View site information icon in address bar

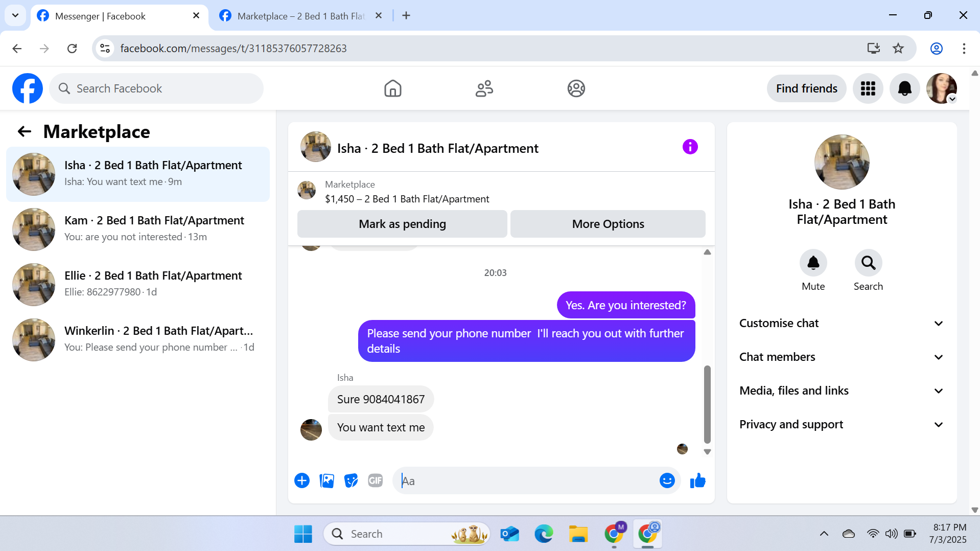(x=105, y=48)
